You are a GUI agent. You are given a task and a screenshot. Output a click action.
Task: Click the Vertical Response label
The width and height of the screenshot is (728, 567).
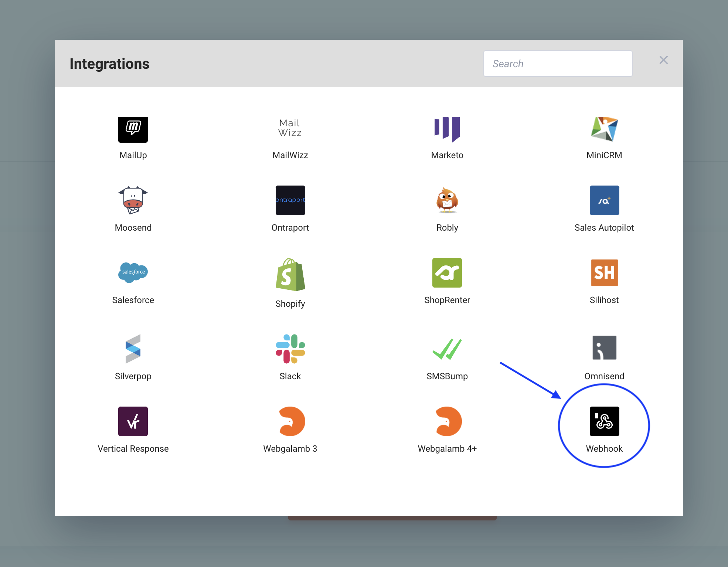pyautogui.click(x=133, y=449)
